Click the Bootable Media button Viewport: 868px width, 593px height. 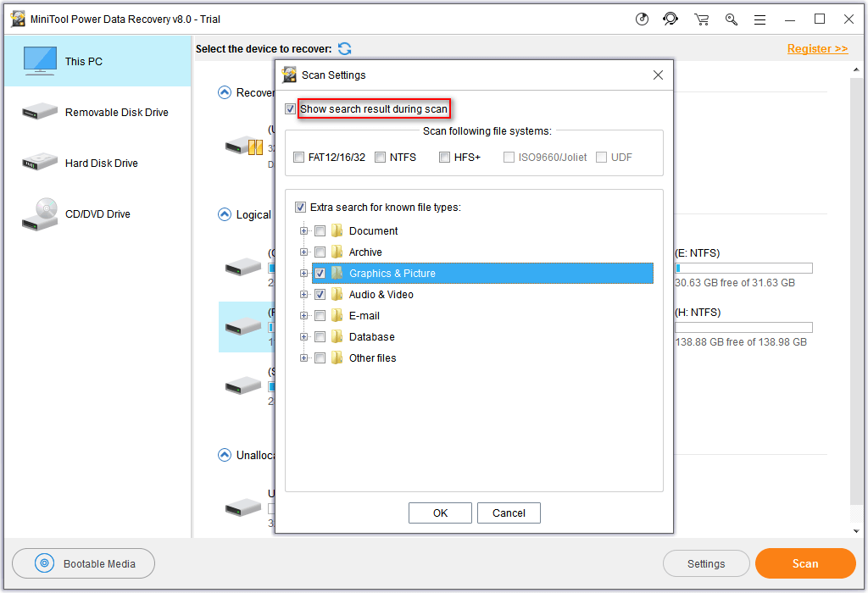pos(84,563)
